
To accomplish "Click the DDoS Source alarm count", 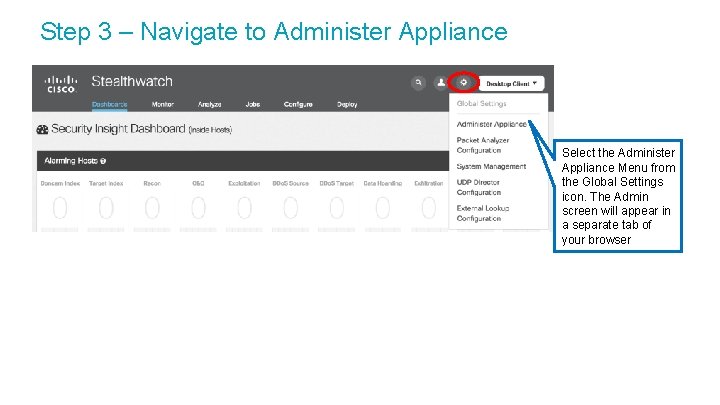I will click(x=290, y=208).
